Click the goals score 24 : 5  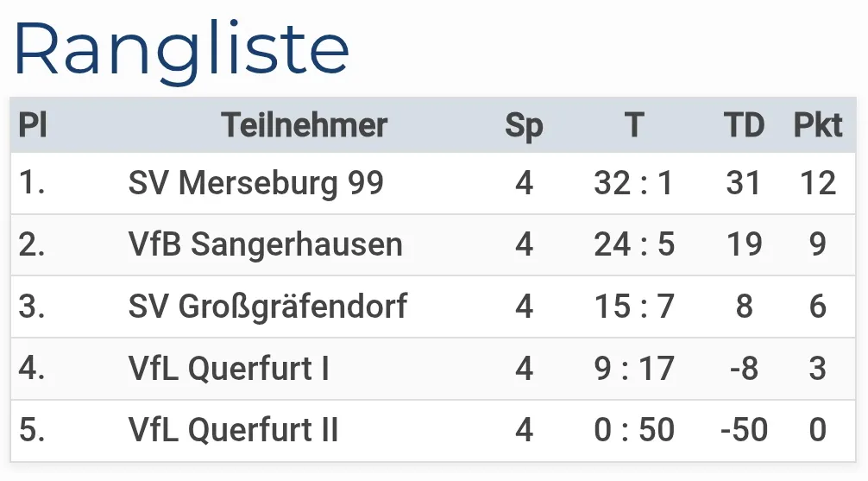click(633, 244)
